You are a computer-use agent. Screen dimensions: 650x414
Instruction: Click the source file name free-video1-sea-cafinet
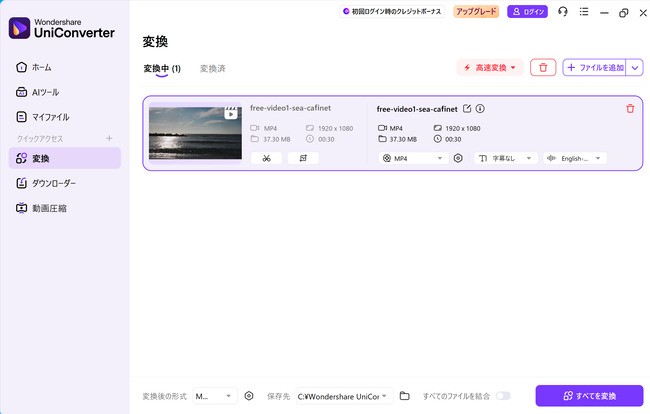290,108
